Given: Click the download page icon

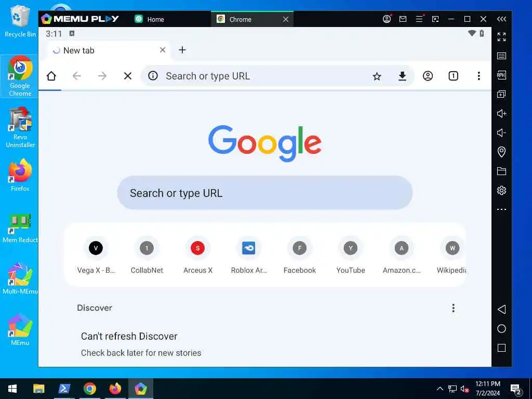Looking at the screenshot, I should click(402, 76).
